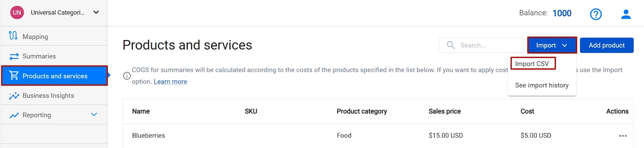Click the Business Insights sparkle icon
The height and width of the screenshot is (148, 644).
click(14, 96)
